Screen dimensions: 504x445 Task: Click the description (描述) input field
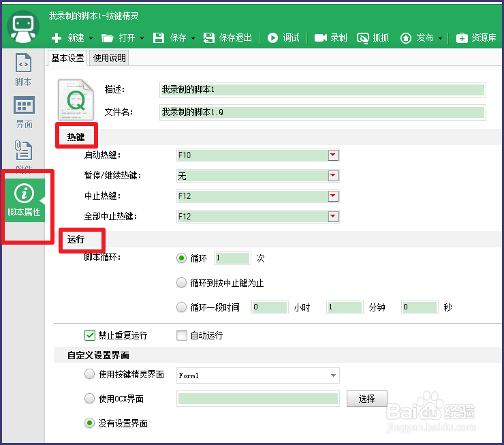[323, 90]
